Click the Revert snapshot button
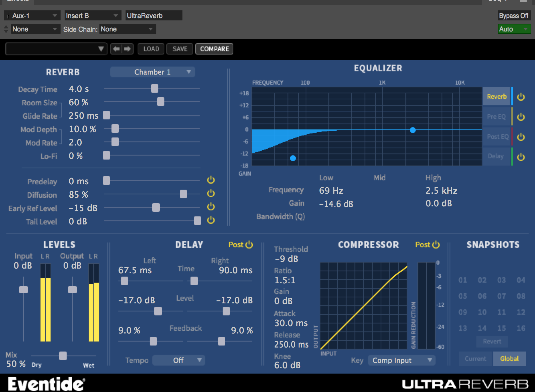Viewport: 535px width, 392px height. coord(492,341)
